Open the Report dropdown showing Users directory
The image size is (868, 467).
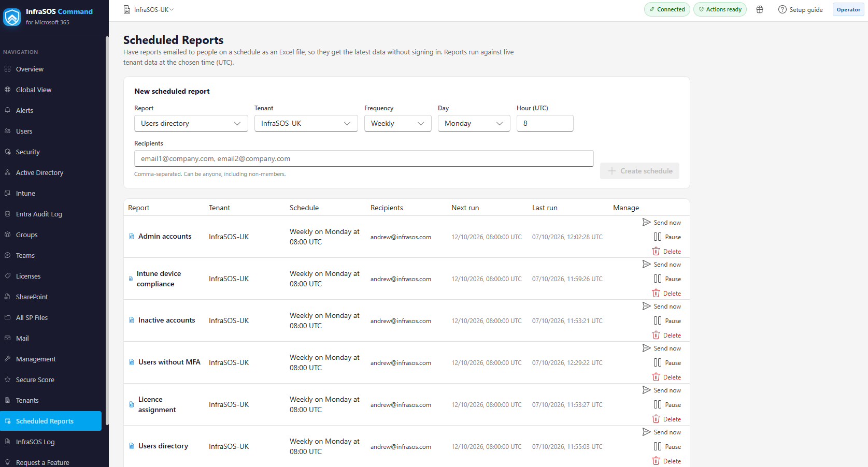pos(191,123)
